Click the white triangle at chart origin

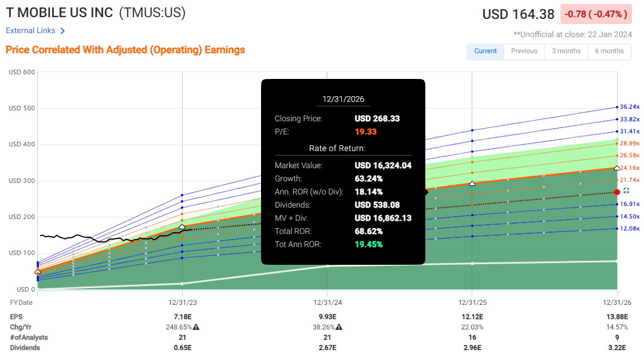[x=38, y=272]
